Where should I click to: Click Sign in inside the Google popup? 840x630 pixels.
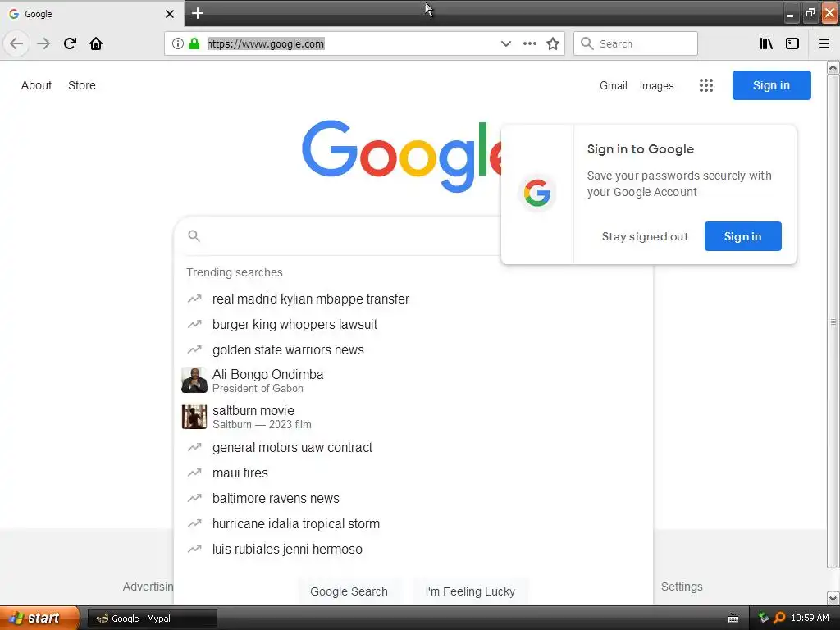[742, 236]
